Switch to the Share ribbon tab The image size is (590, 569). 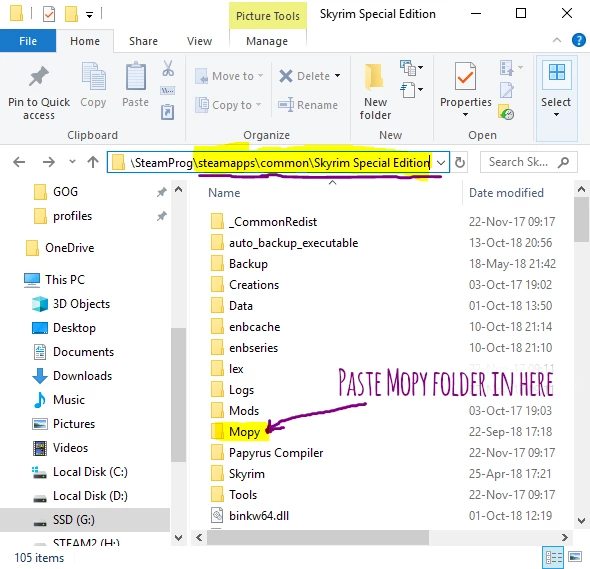(143, 41)
